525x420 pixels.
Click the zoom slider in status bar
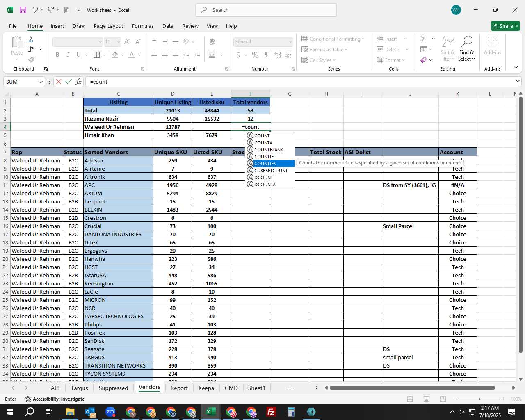tap(479, 399)
